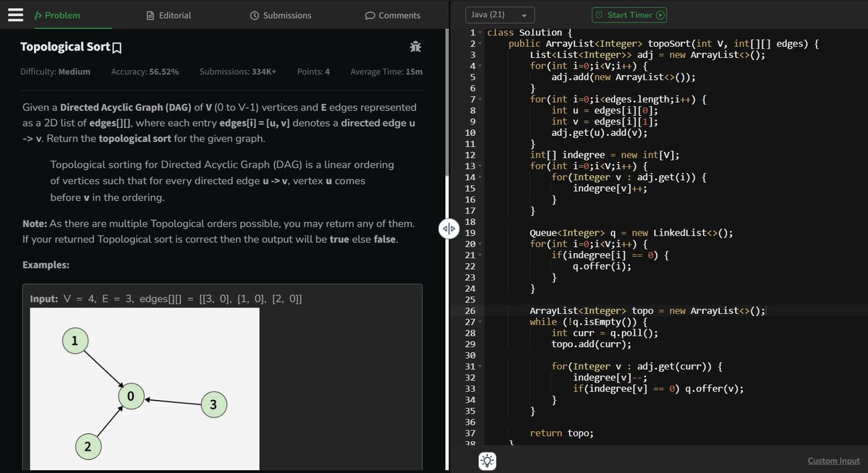Click the Difficulty: Medium label
868x473 pixels.
click(55, 72)
